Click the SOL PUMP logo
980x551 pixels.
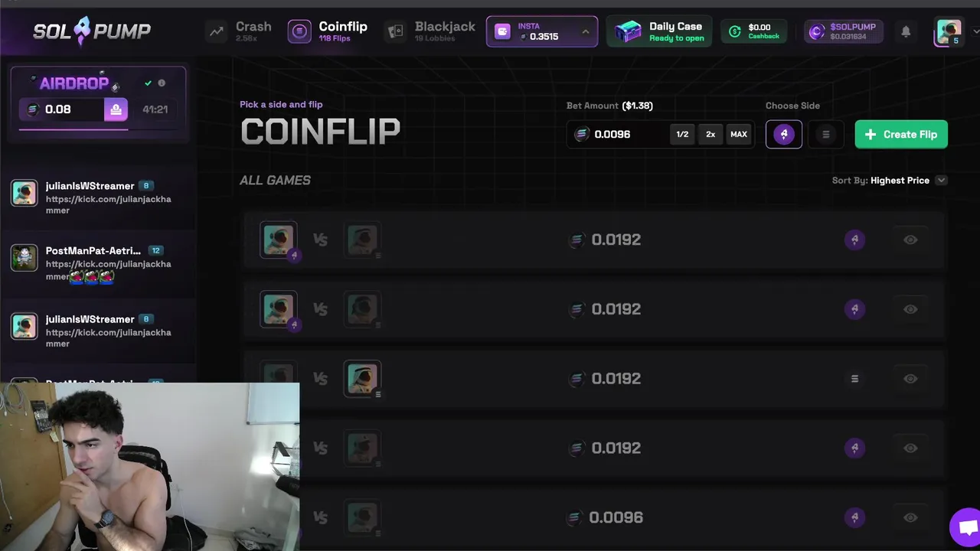(x=92, y=31)
